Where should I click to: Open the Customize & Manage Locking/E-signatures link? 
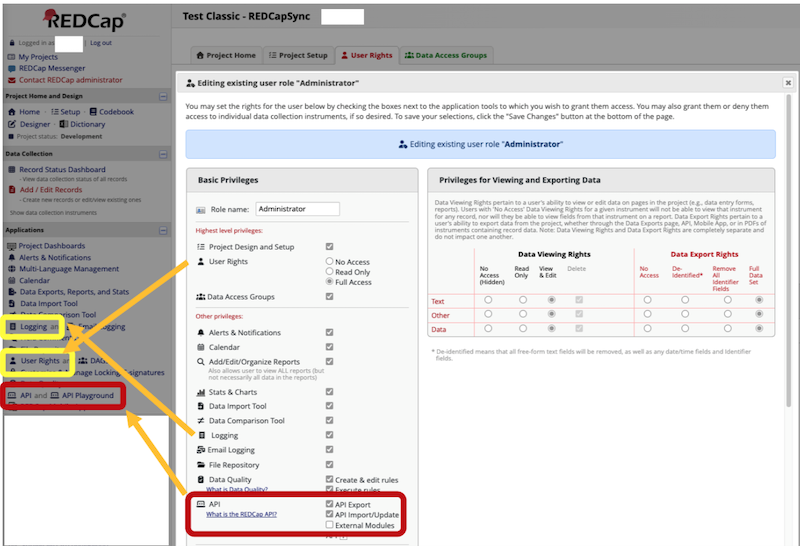(x=92, y=373)
